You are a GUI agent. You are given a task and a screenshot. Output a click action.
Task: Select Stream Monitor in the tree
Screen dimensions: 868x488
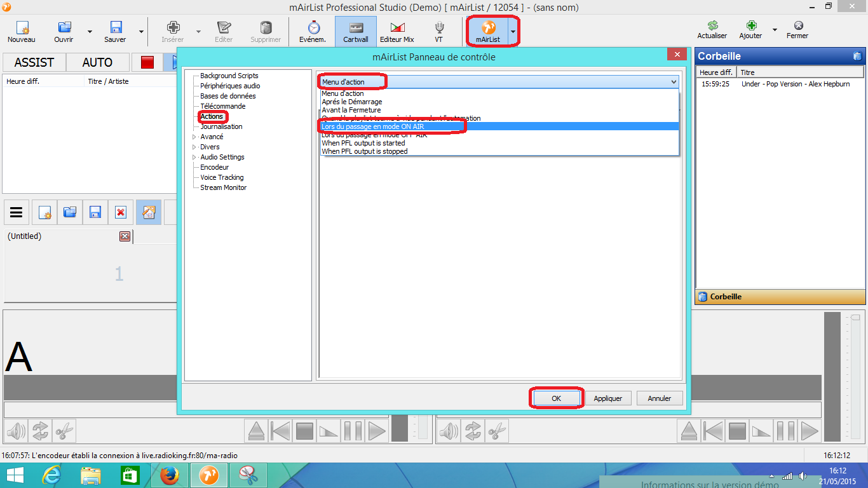(223, 187)
